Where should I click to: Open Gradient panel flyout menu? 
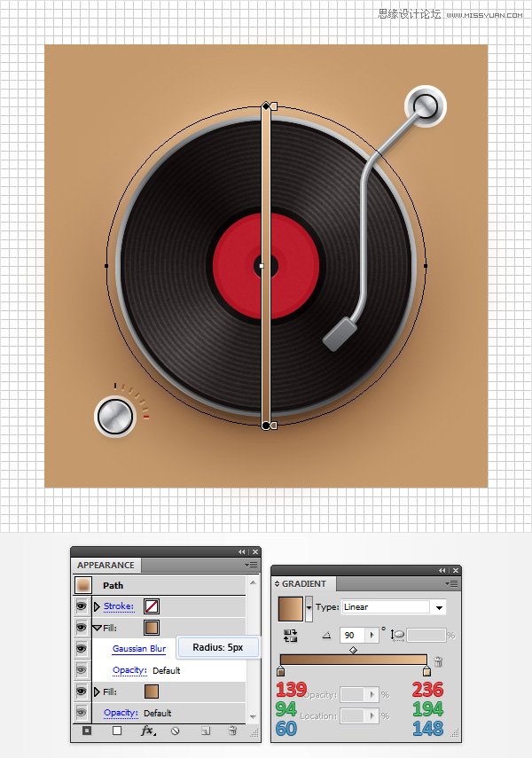[x=451, y=583]
